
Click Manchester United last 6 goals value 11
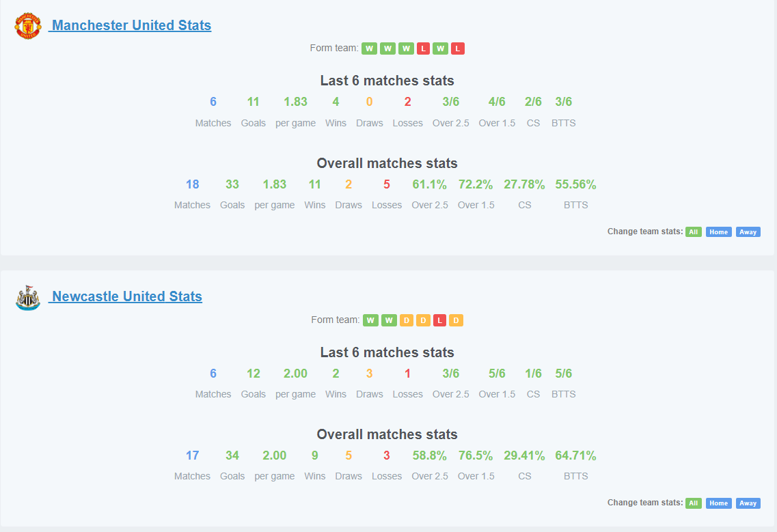pos(254,102)
